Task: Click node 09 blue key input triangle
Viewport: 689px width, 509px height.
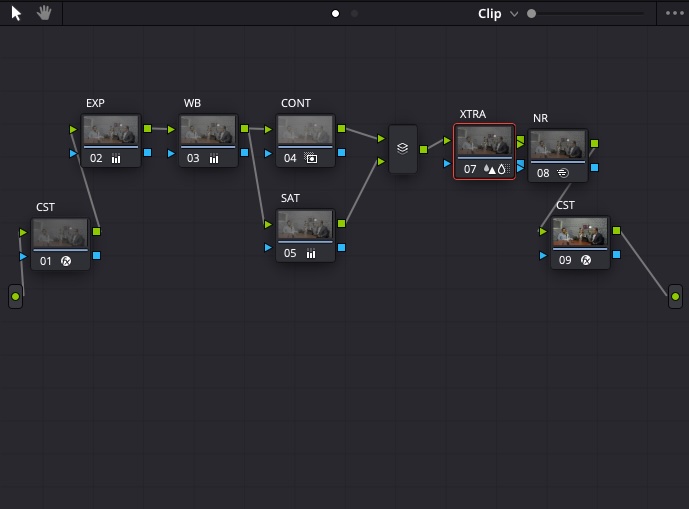Action: pos(543,255)
